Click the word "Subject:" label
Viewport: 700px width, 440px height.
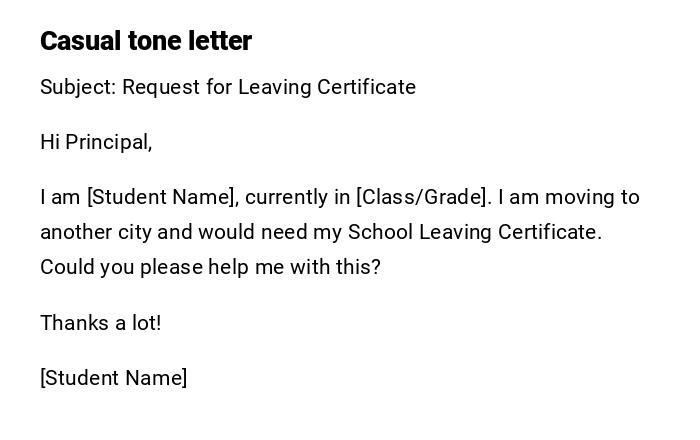(78, 87)
